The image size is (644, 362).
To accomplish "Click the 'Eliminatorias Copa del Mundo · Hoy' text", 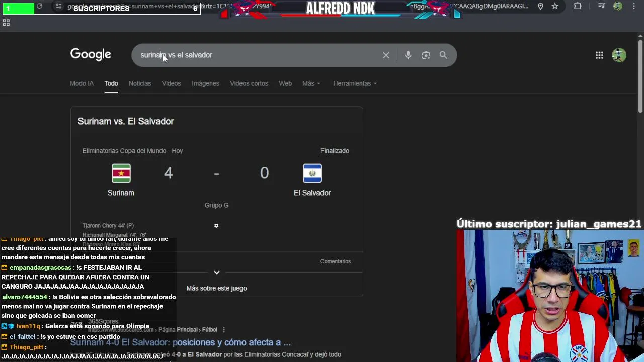I will 132,151.
